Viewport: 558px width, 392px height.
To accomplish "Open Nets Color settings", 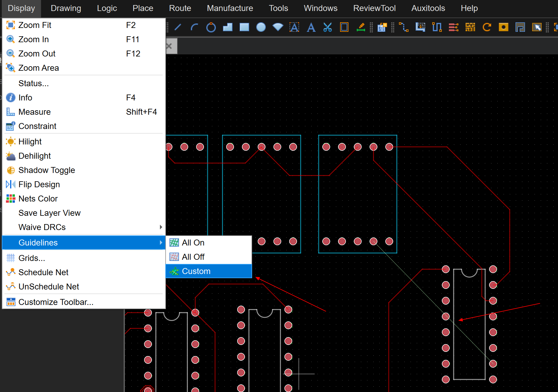I will 38,199.
